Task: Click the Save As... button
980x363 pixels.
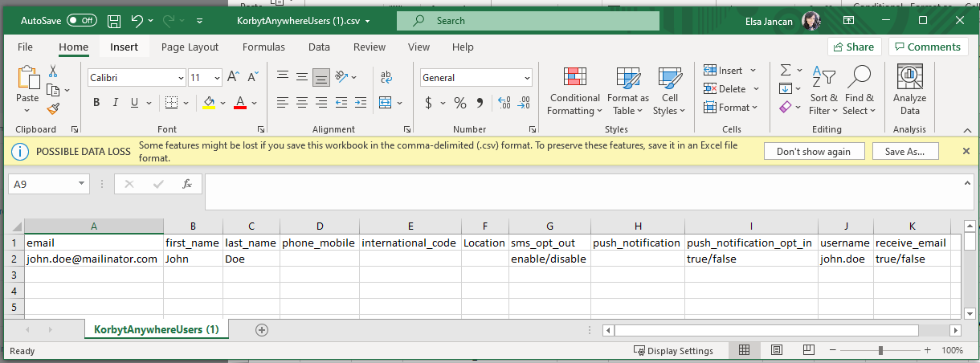Action: tap(905, 151)
